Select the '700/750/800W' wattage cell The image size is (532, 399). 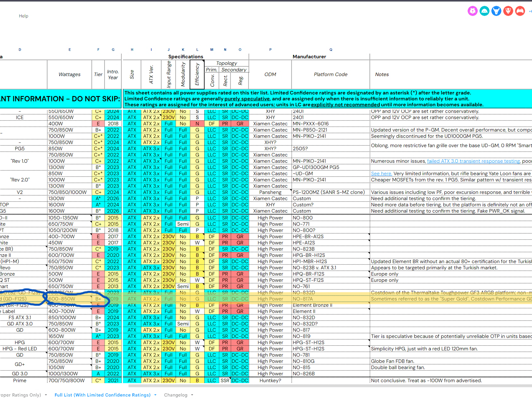tap(70, 381)
